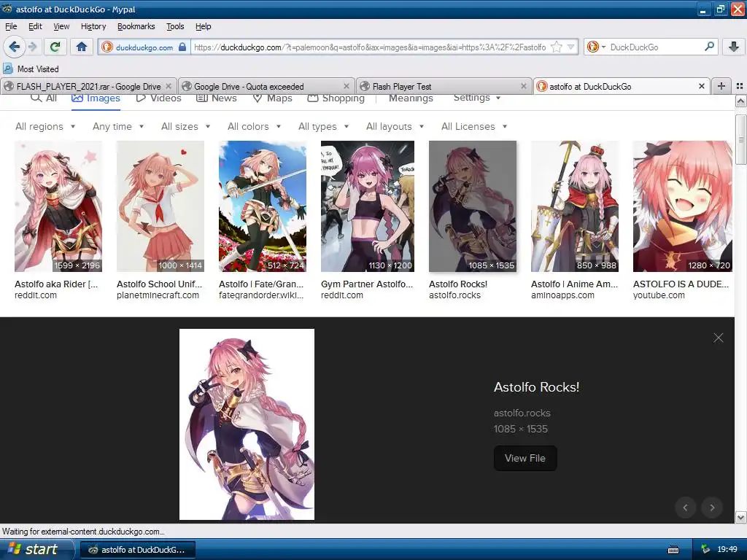Open the View menu
The width and height of the screenshot is (747, 560).
pos(61,26)
